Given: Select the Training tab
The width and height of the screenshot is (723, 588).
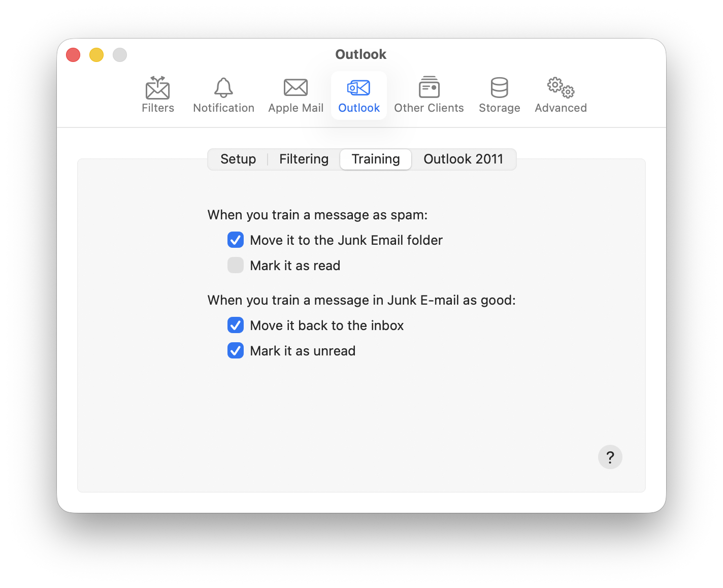Looking at the screenshot, I should [x=375, y=159].
